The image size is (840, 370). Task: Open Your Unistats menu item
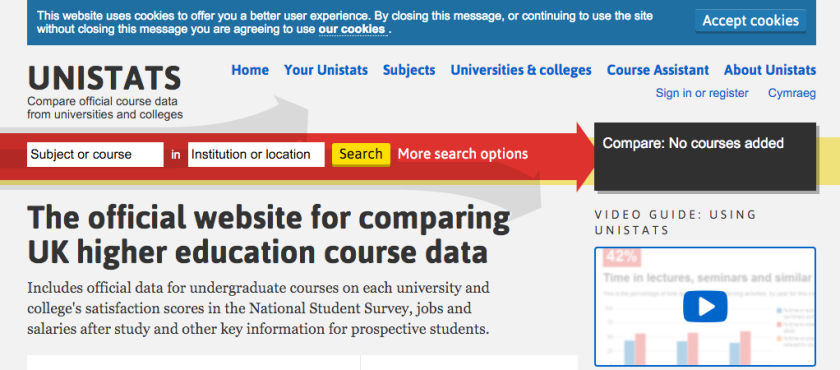point(326,70)
